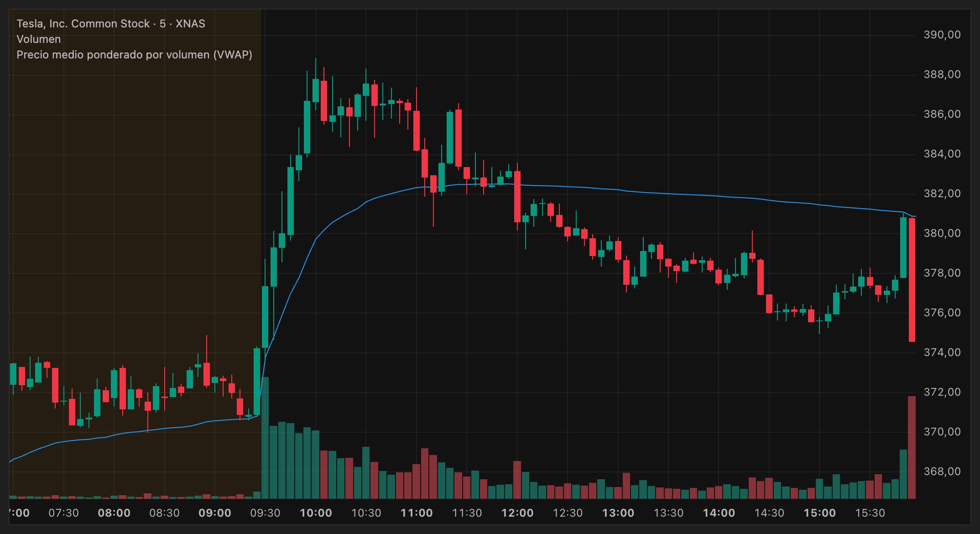Click the 15:30 time axis label

871,513
